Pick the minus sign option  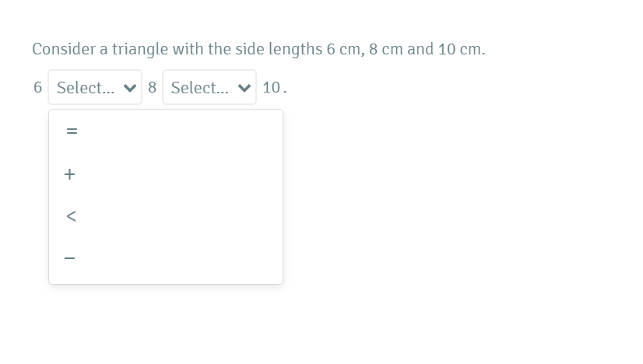click(70, 257)
